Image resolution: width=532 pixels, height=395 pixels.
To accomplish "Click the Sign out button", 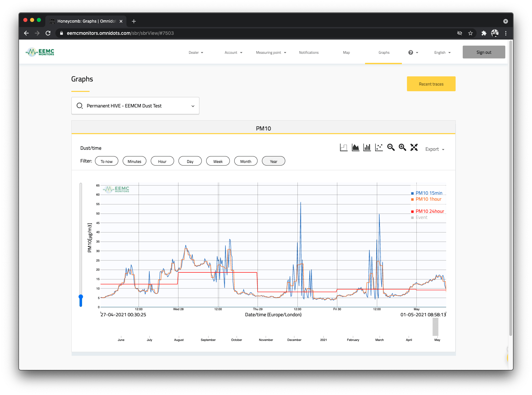I will click(484, 52).
